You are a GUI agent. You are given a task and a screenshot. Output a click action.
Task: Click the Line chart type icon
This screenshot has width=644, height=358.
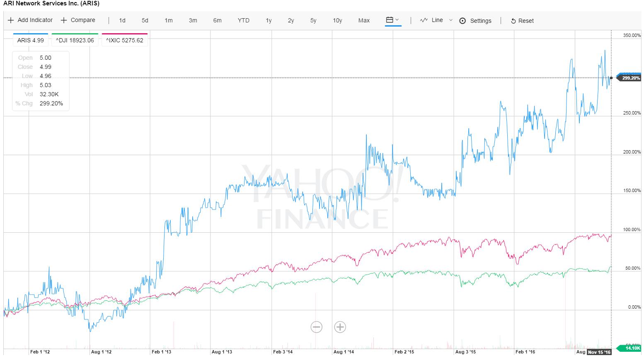(424, 20)
